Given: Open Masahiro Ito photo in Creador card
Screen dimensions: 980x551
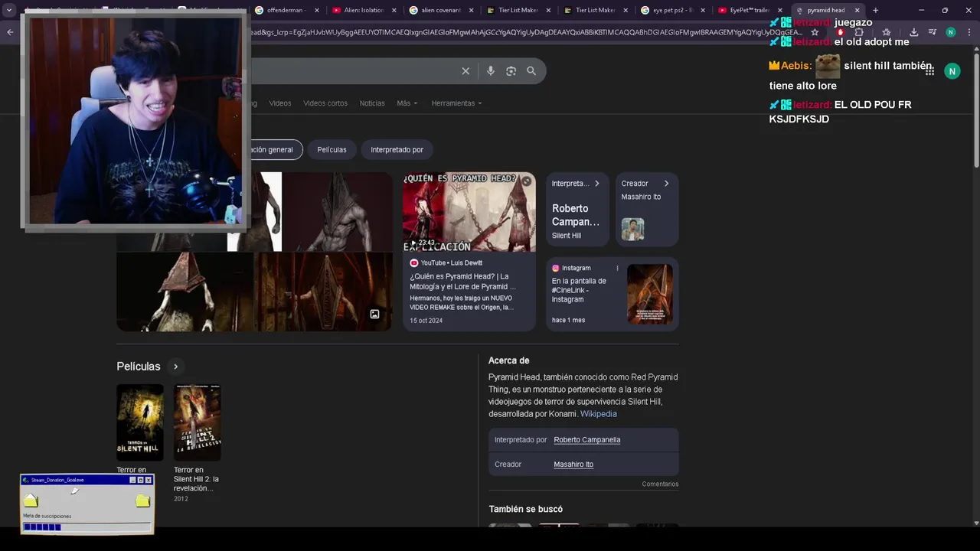Looking at the screenshot, I should tap(632, 229).
